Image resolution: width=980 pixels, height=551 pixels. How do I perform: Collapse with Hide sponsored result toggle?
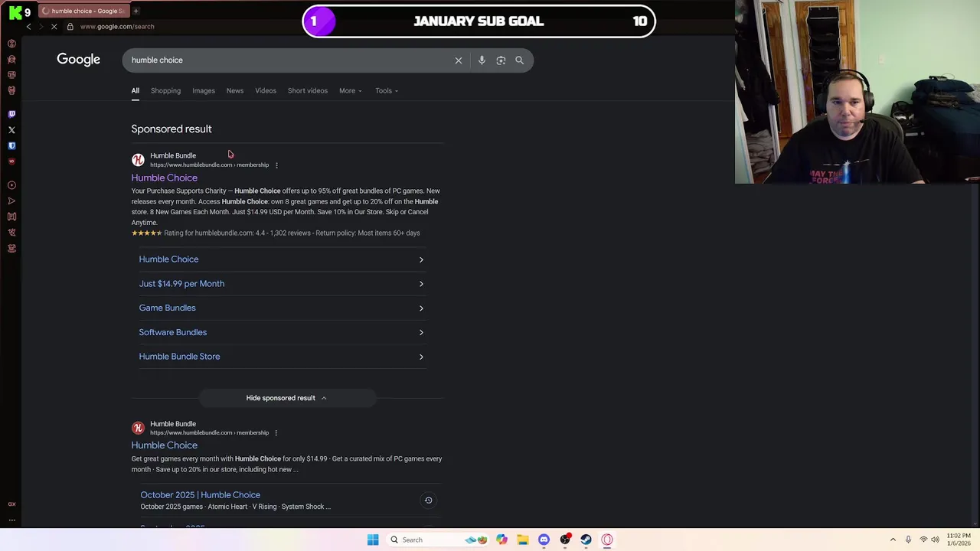[x=286, y=398]
